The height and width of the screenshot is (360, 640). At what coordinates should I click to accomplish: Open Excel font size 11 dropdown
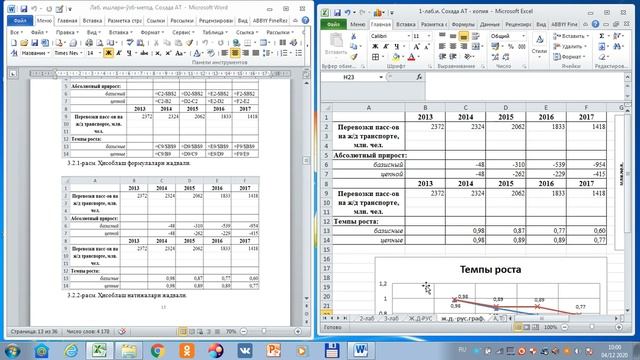[428, 36]
